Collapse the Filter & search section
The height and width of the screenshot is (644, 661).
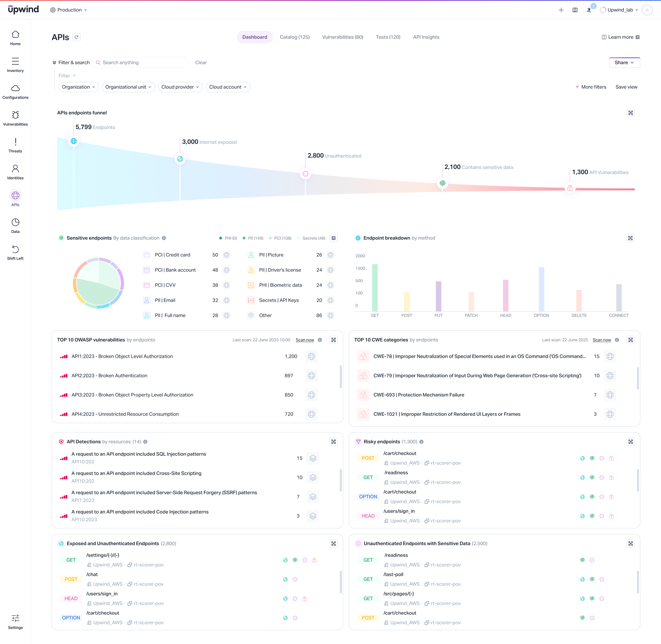[71, 63]
